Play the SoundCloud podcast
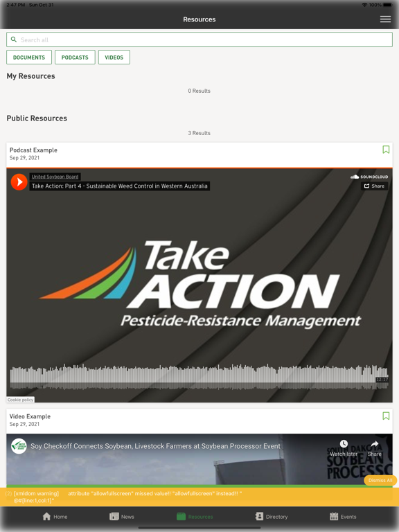Viewport: 399px width, 532px height. (19, 182)
